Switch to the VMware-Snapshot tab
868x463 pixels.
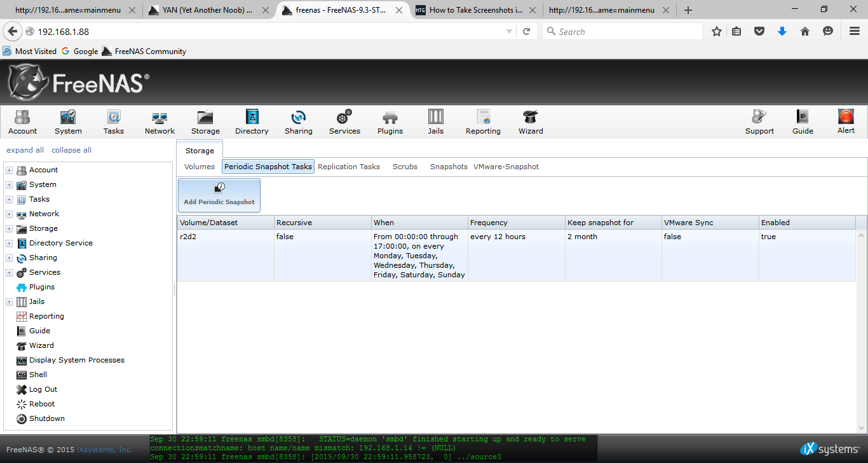[x=506, y=167]
